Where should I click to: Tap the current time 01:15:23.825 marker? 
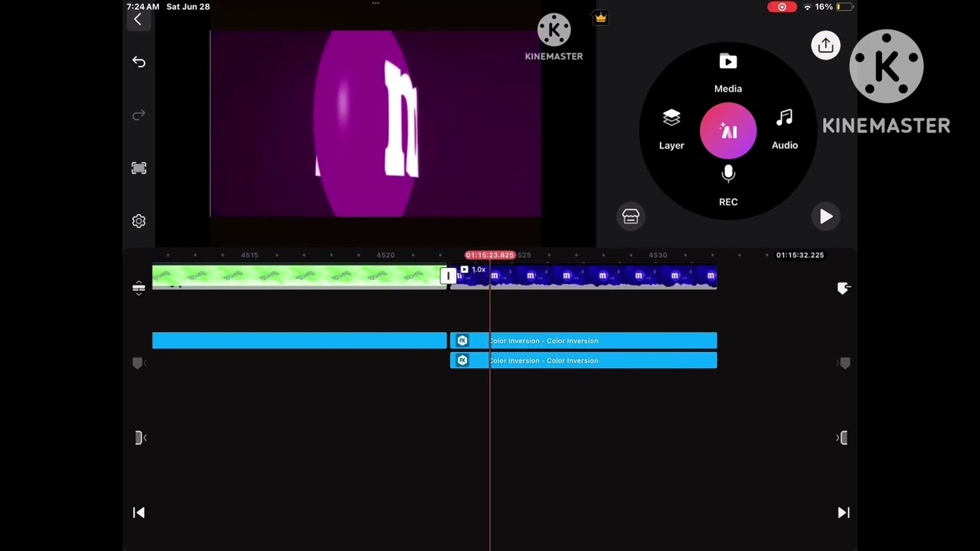490,255
